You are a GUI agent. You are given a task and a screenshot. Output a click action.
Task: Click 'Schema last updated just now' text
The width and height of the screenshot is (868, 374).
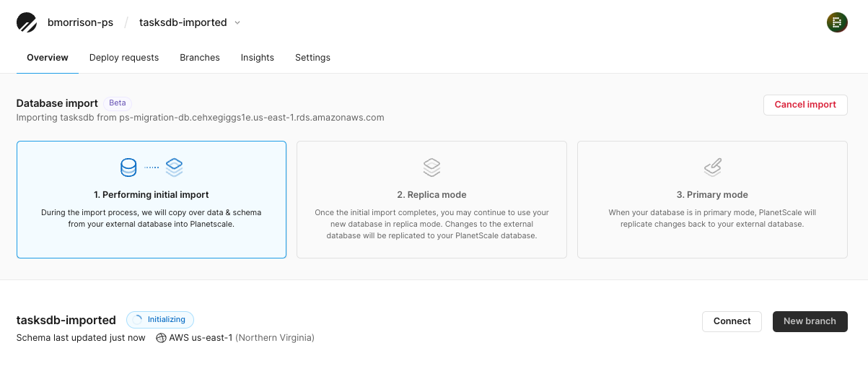(x=81, y=338)
